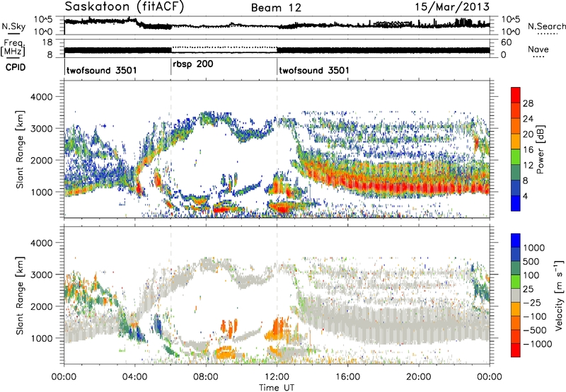This screenshot has width=566, height=392.
Task: Click the gray Velocity colorbar segment between 25 and -25
Action: [516, 295]
